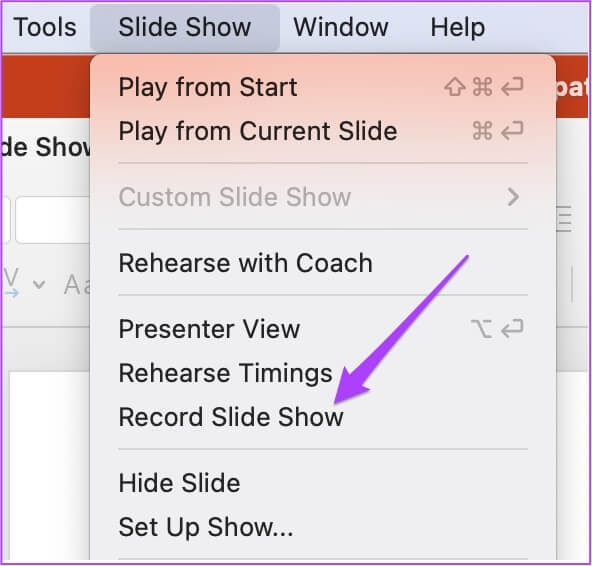Expand the Custom Slide Show submenu arrow
The width and height of the screenshot is (592, 566).
[x=513, y=197]
